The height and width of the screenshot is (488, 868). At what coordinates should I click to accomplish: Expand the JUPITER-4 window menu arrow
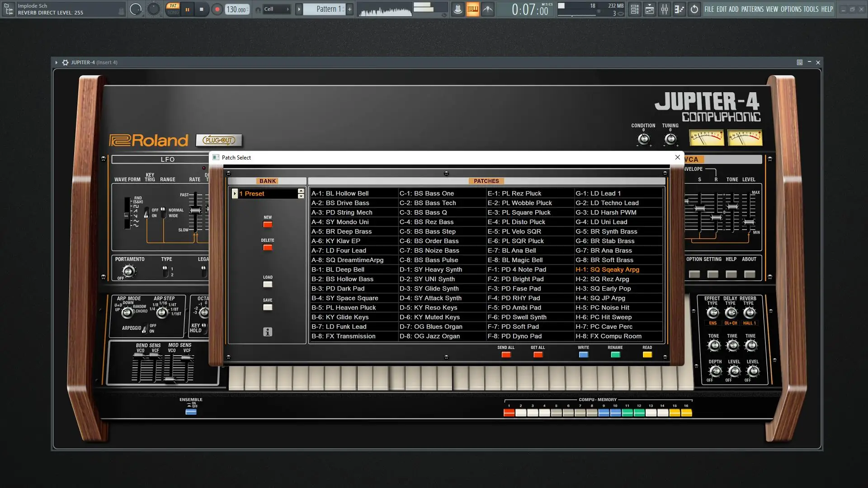(57, 62)
